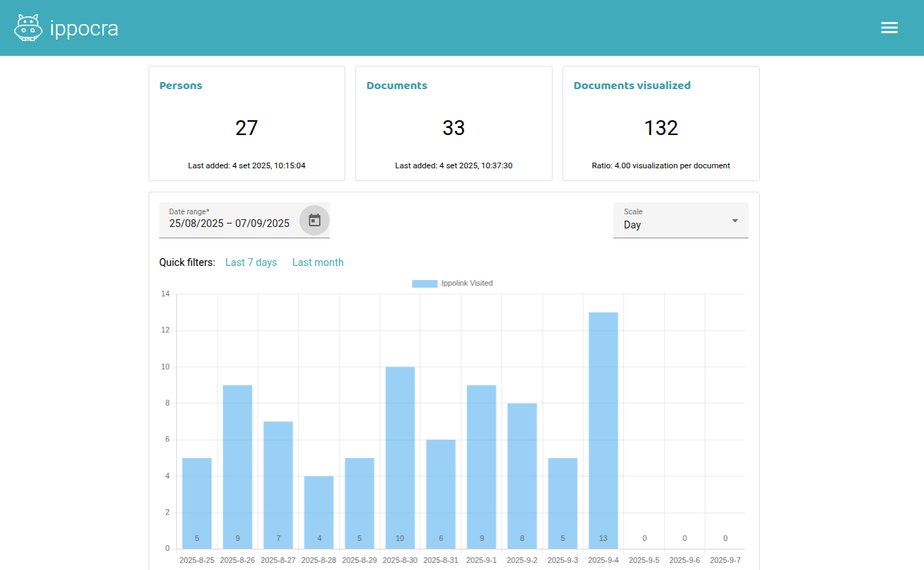The image size is (924, 570).
Task: Select the Persons summary card
Action: click(246, 123)
